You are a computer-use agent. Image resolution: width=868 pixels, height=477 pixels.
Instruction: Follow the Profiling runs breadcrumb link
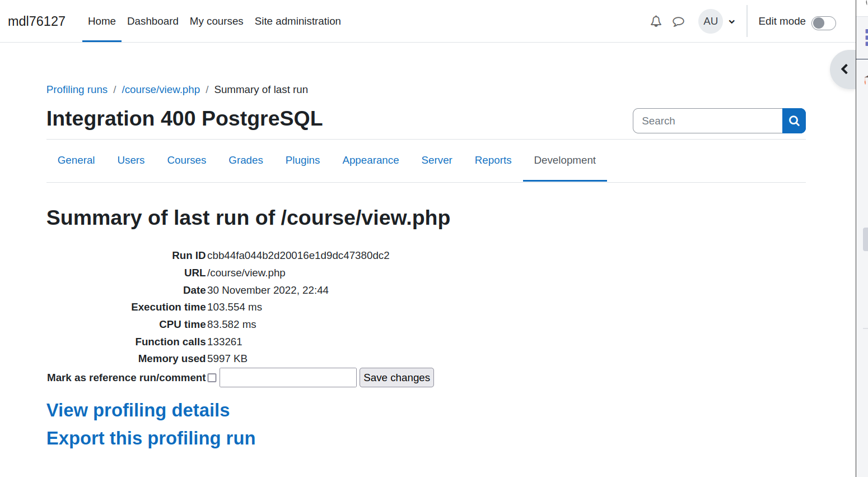77,90
